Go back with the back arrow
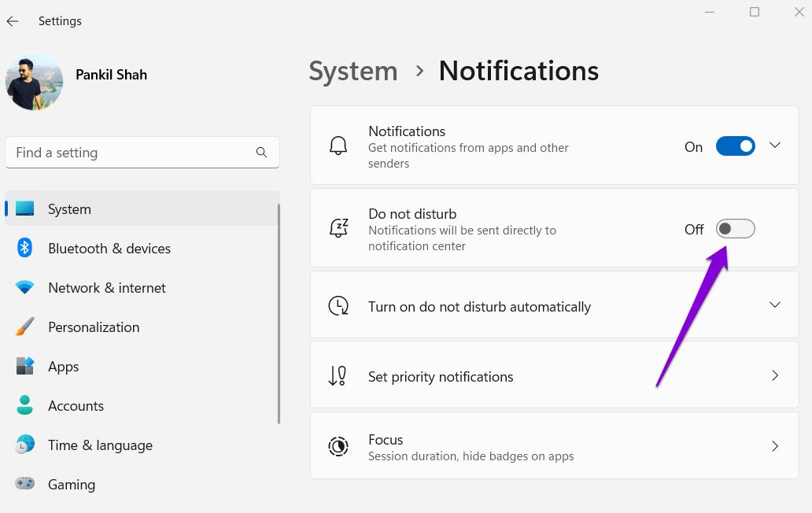This screenshot has width=812, height=513. pos(13,21)
